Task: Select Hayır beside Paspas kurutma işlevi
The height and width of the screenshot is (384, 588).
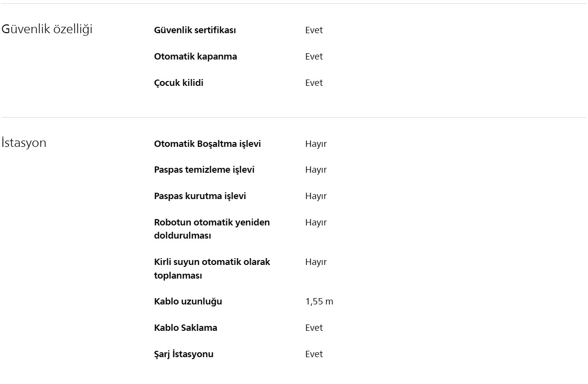Action: pyautogui.click(x=316, y=196)
